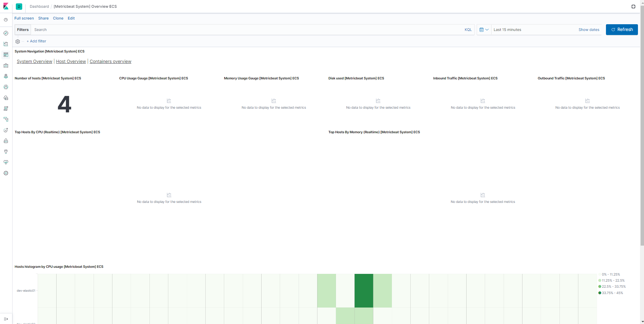Screen dimensions: 644x324
Task: Focus the Search query input field
Action: (247, 30)
